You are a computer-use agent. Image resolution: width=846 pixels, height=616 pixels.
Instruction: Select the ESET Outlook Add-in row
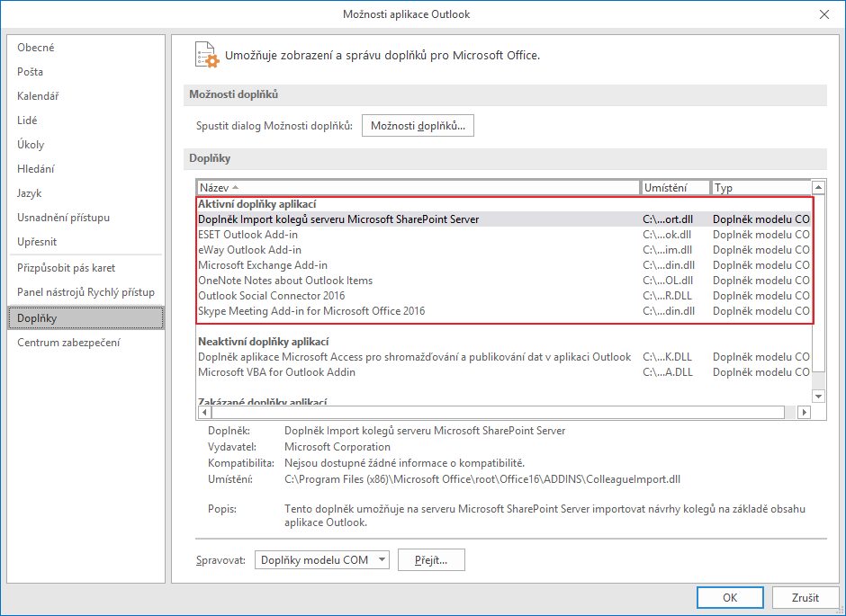point(504,235)
